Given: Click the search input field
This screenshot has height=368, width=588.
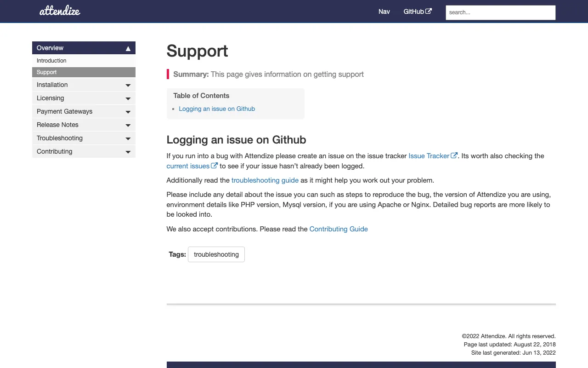Looking at the screenshot, I should (x=501, y=12).
